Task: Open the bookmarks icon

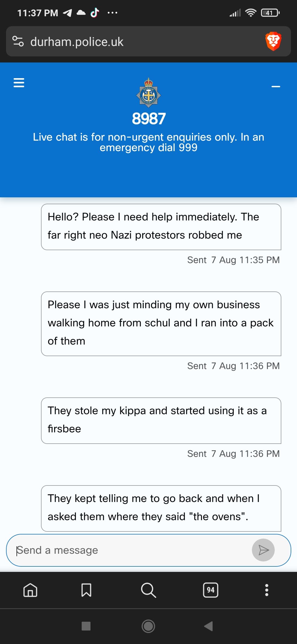Action: pos(86,590)
